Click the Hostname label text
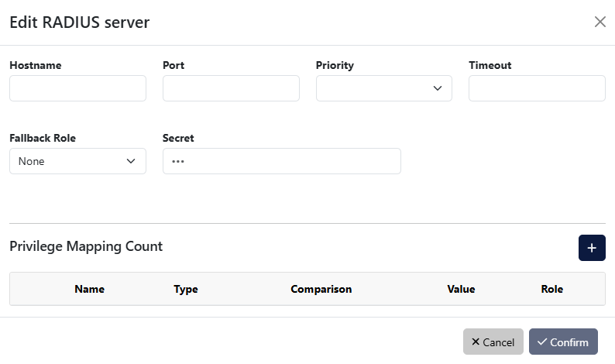 click(36, 65)
